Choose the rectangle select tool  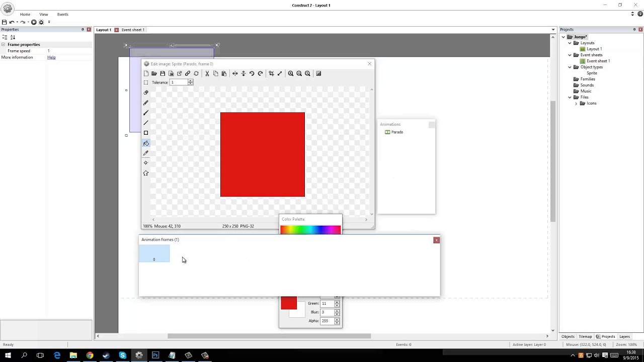(x=146, y=82)
